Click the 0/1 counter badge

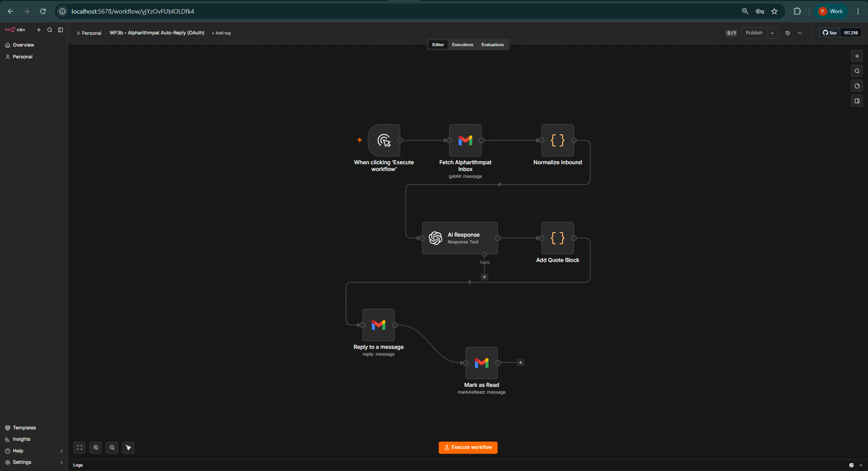point(731,33)
